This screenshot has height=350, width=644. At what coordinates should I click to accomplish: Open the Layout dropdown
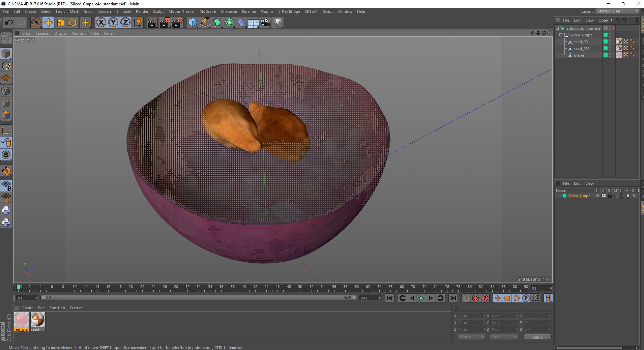[618, 11]
